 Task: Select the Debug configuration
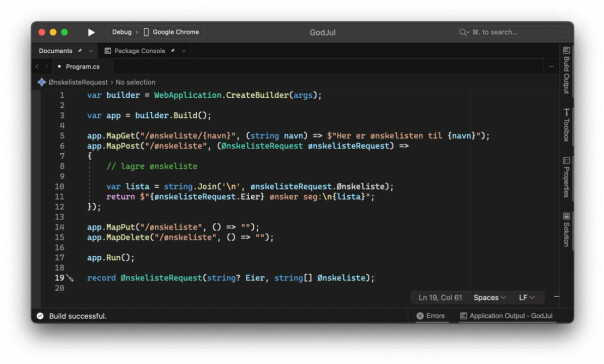(122, 32)
